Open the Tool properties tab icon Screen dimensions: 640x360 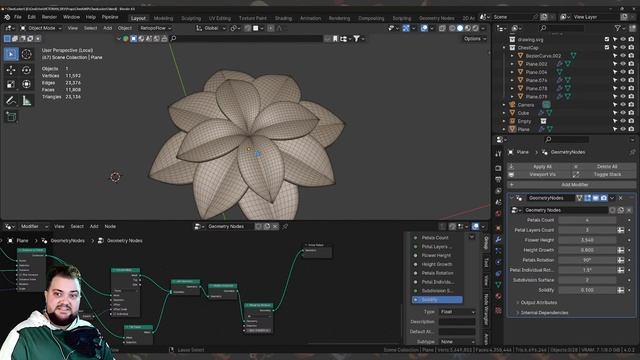pyautogui.click(x=498, y=154)
